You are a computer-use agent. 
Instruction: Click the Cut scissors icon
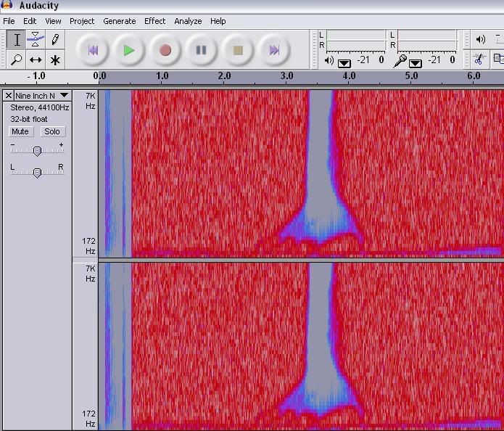coord(479,59)
